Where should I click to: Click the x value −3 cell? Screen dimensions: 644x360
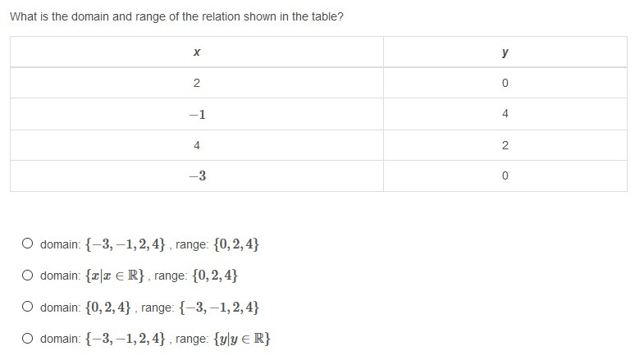coord(197,176)
